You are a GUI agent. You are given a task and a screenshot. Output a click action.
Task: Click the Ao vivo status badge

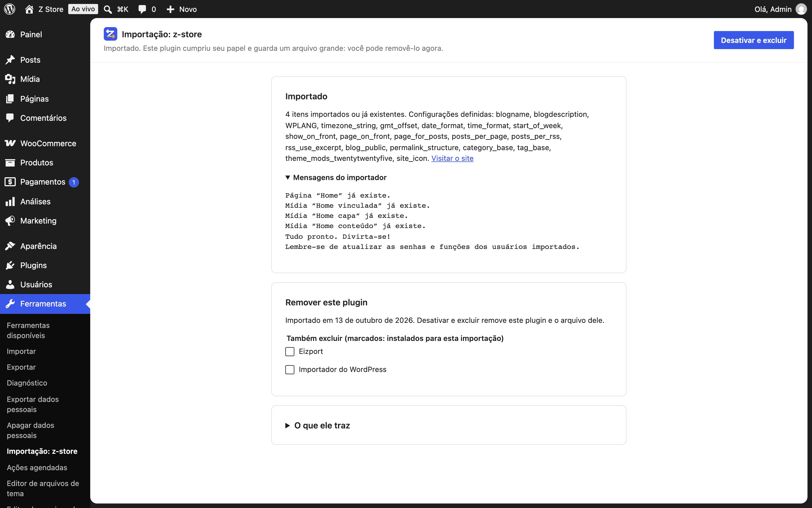point(83,9)
